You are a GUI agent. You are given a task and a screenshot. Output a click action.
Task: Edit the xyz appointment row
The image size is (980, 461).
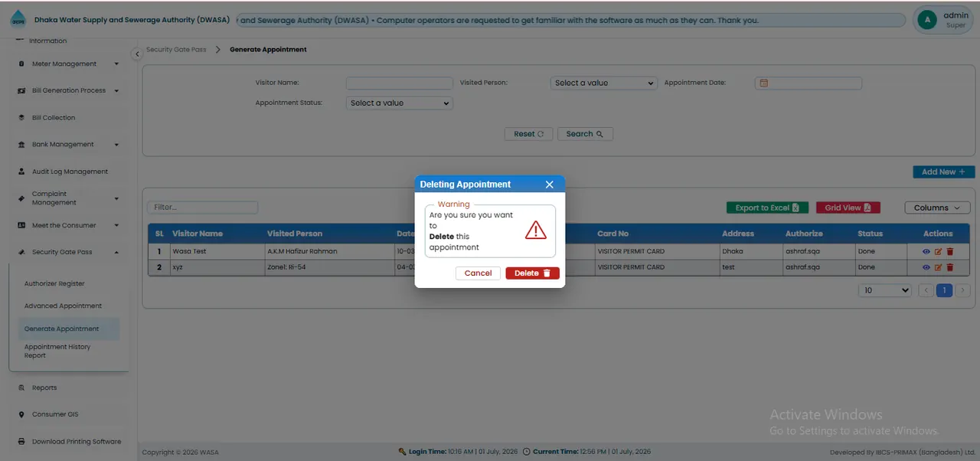coord(939,267)
